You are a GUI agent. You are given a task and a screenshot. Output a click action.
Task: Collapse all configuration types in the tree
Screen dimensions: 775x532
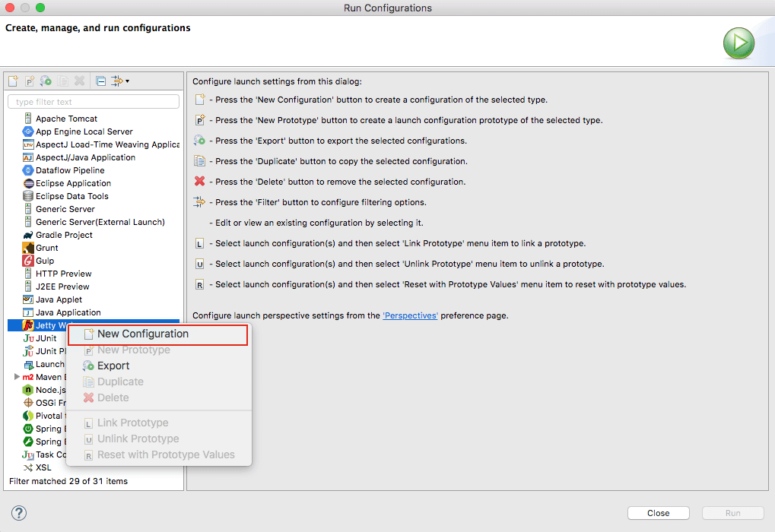(101, 81)
